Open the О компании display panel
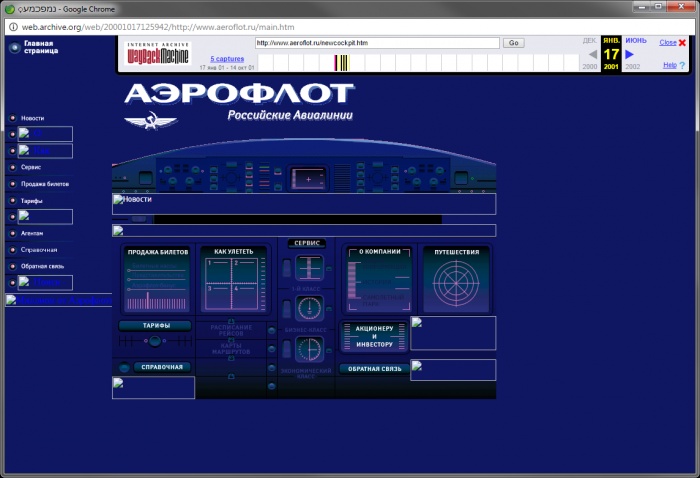Viewport: 700px width, 478px height. click(378, 281)
